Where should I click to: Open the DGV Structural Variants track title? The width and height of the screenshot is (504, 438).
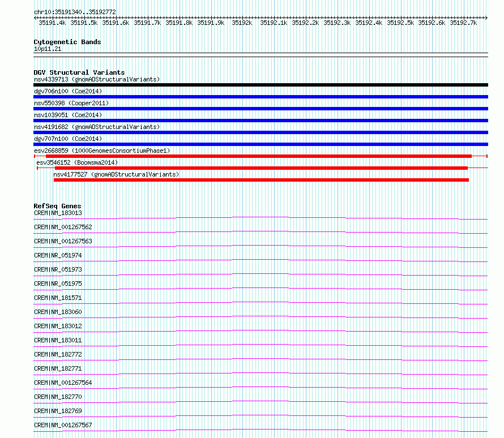(79, 72)
